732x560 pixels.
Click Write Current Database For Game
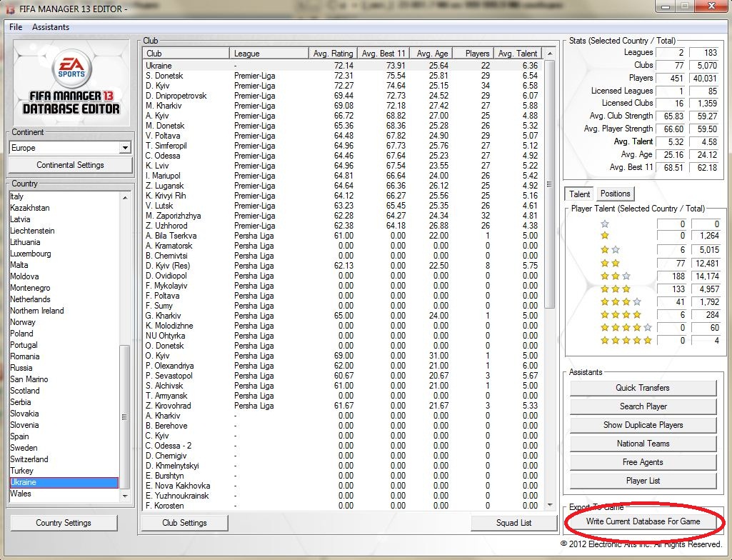[x=643, y=521]
